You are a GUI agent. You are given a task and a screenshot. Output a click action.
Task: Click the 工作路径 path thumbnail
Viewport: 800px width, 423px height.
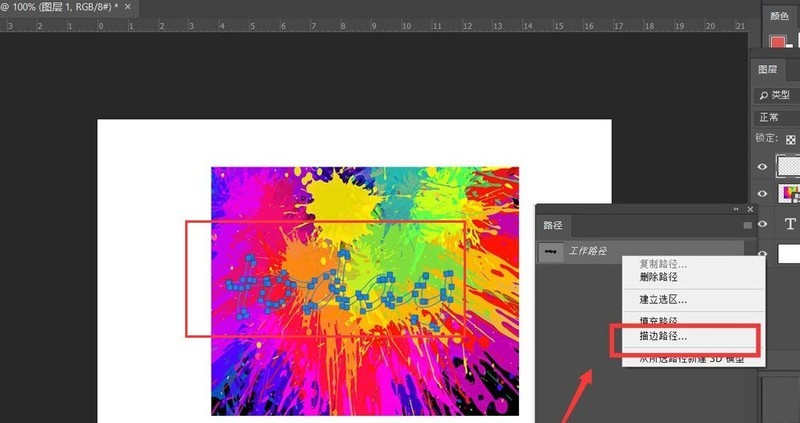551,252
